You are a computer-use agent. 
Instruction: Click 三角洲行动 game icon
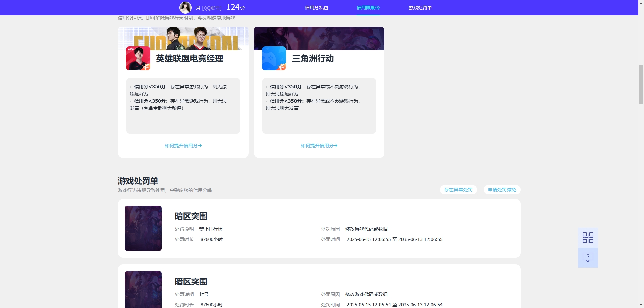[x=274, y=58]
